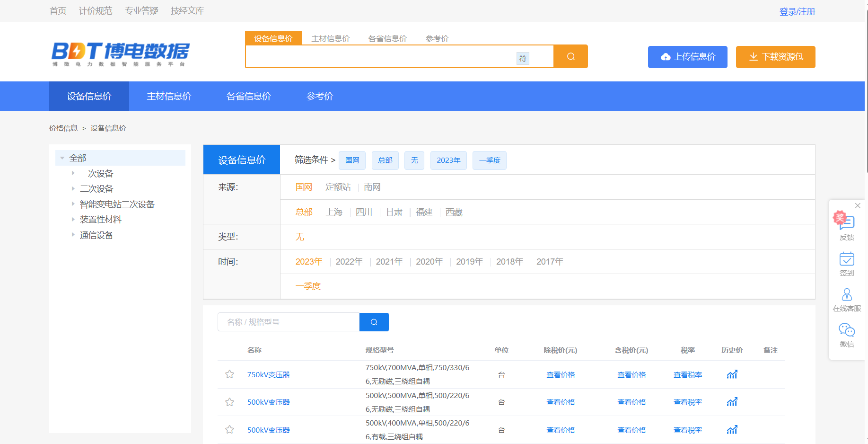The image size is (868, 444).
Task: Collapse the 全部 tree node
Action: [x=62, y=158]
